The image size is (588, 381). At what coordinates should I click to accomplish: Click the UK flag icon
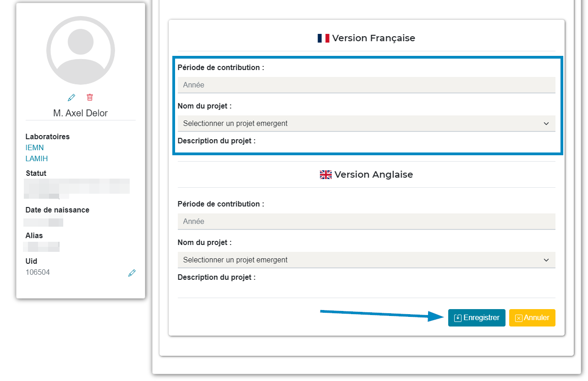pos(326,174)
